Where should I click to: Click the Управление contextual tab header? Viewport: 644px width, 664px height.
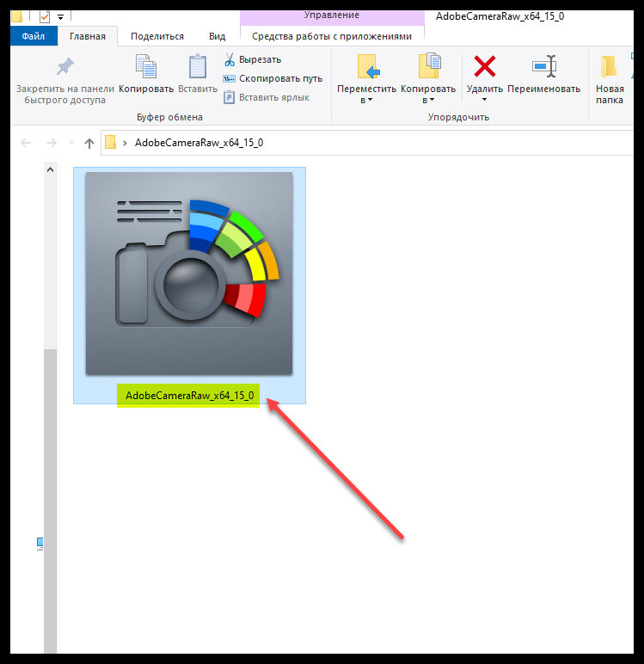coord(332,17)
